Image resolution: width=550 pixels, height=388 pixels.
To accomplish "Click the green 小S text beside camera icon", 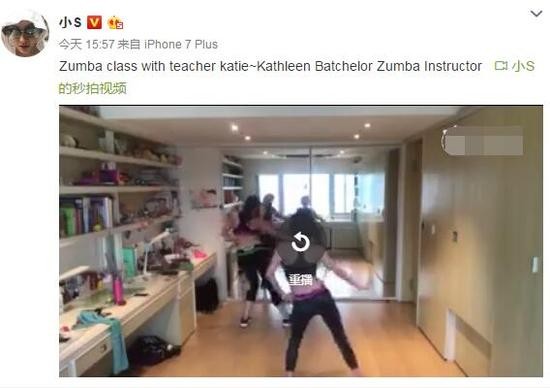I will [523, 66].
